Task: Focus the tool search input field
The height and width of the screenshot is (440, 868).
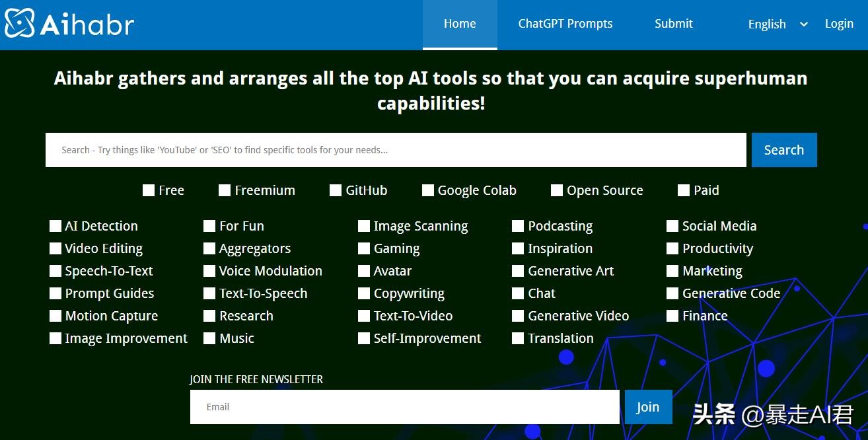Action: coord(395,150)
